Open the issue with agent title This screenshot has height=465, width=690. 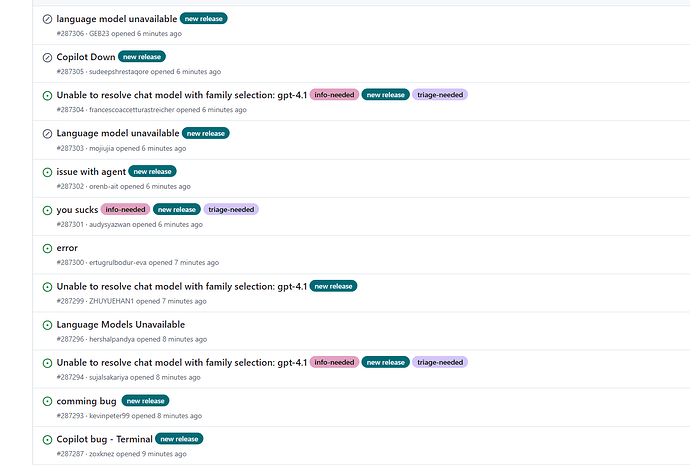(91, 172)
